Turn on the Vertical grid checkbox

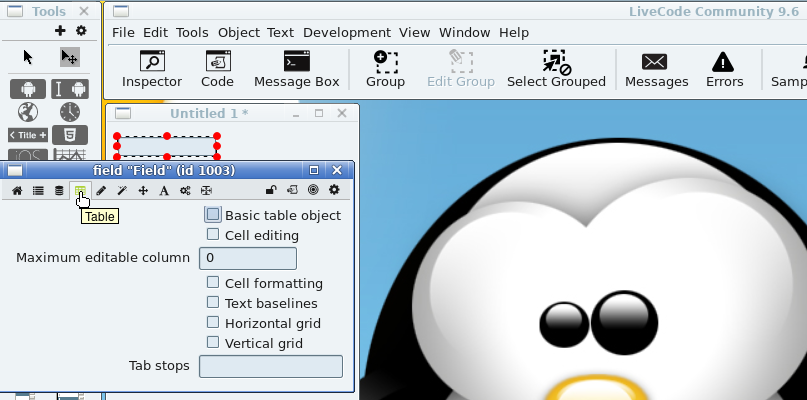tap(213, 343)
